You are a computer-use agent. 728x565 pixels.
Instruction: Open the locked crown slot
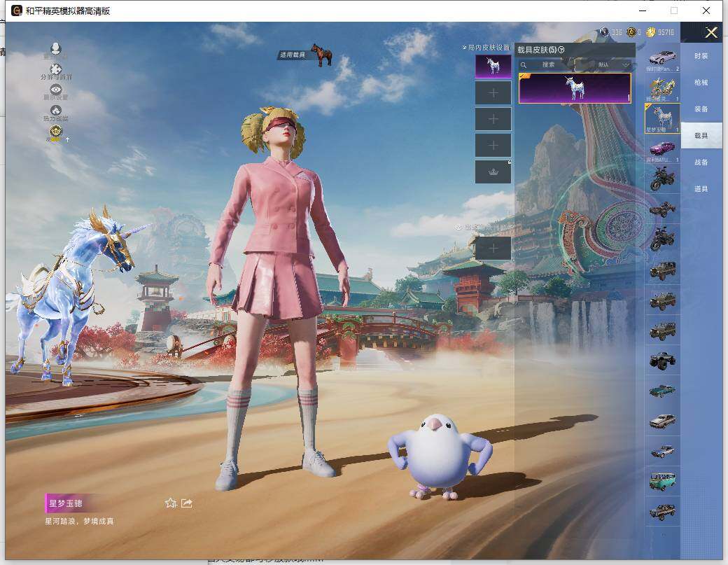(493, 172)
